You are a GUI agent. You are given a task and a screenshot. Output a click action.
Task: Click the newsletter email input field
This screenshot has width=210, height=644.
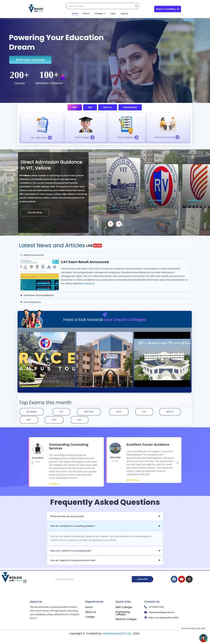(x=92, y=579)
